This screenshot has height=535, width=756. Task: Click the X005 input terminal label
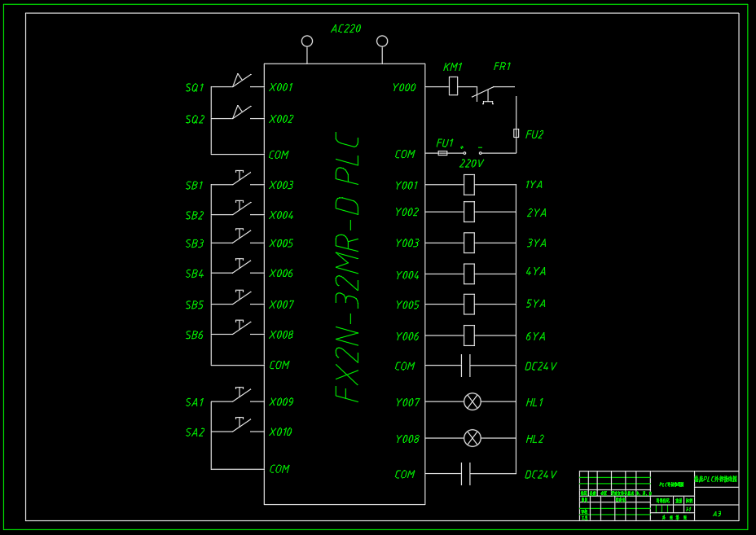pos(281,243)
